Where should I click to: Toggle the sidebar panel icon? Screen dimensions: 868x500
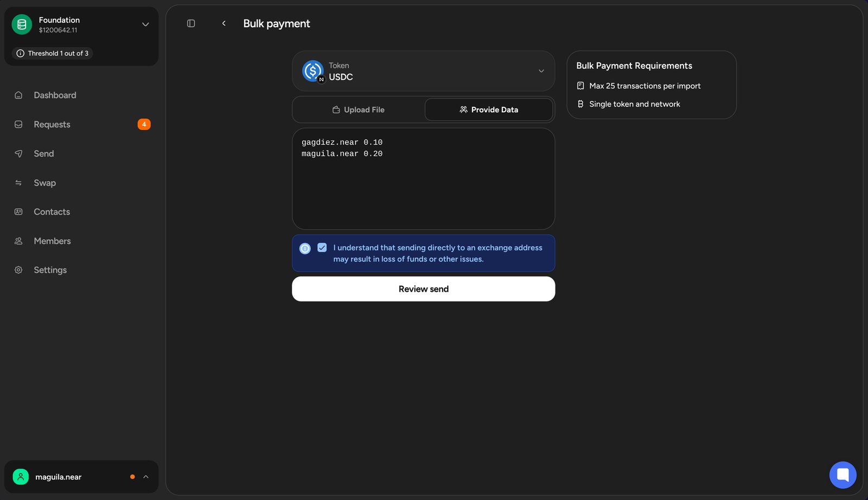click(x=191, y=23)
